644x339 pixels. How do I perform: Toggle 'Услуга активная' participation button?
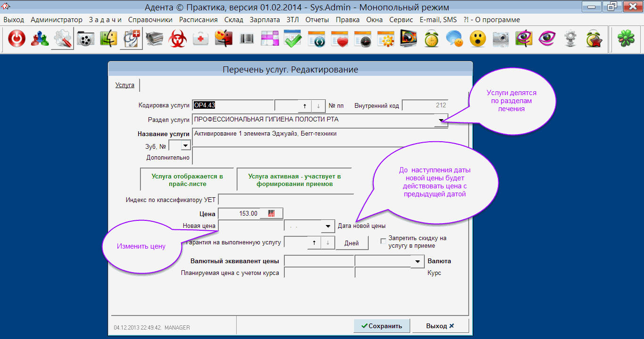[294, 180]
